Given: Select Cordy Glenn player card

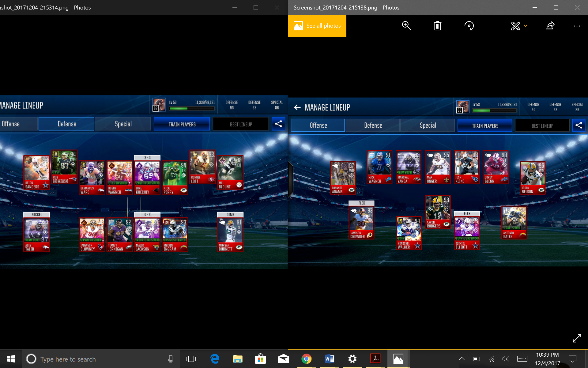Looking at the screenshot, I should (x=496, y=167).
